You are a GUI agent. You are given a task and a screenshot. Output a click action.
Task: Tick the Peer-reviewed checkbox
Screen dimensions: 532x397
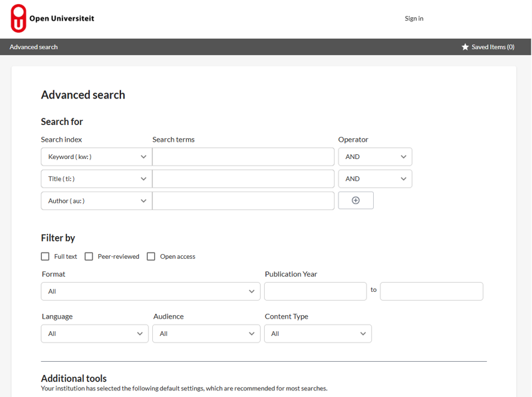click(88, 256)
